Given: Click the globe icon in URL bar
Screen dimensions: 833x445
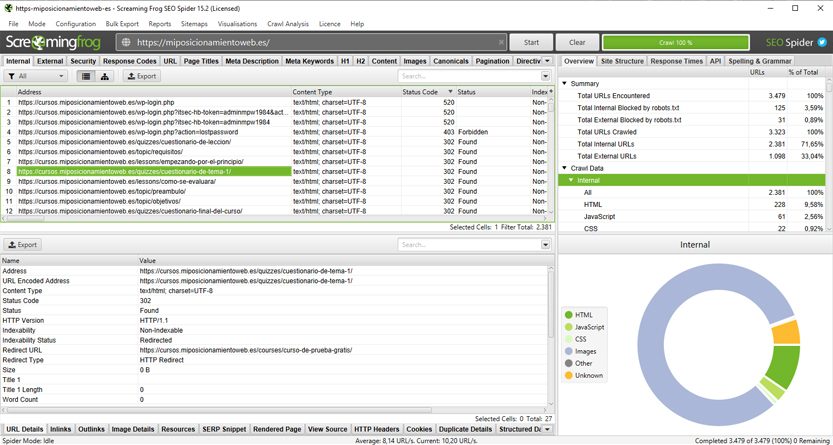Looking at the screenshot, I should [126, 42].
